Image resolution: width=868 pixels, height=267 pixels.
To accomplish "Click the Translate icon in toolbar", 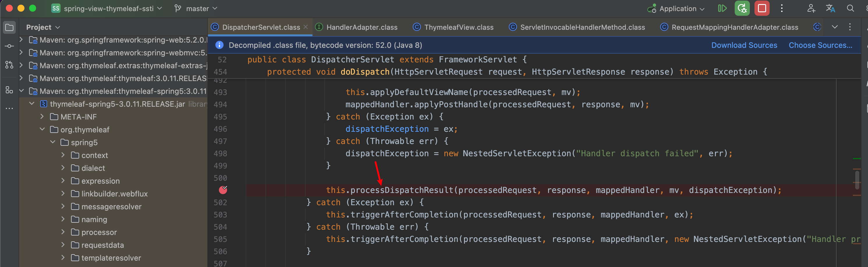I will click(830, 8).
